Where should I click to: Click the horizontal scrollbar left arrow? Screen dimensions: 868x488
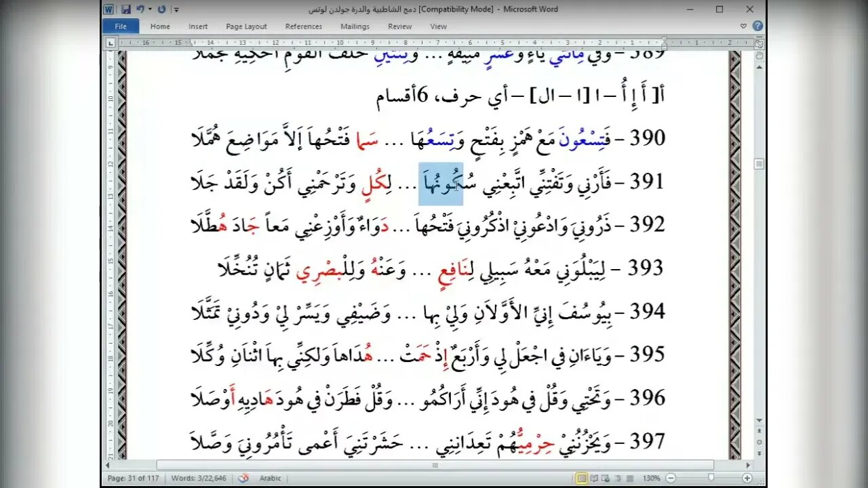(x=108, y=466)
